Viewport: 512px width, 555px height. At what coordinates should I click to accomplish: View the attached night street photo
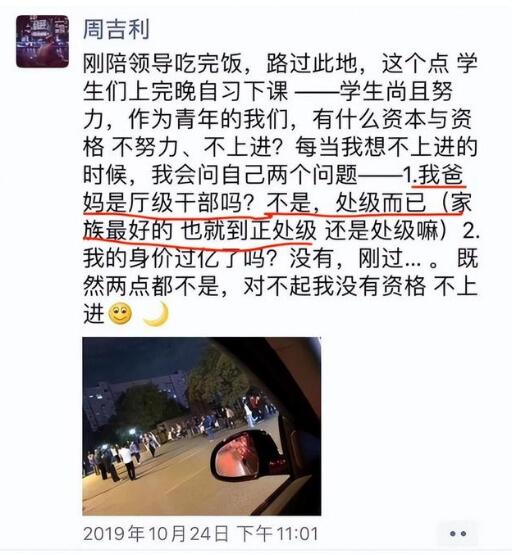(202, 426)
